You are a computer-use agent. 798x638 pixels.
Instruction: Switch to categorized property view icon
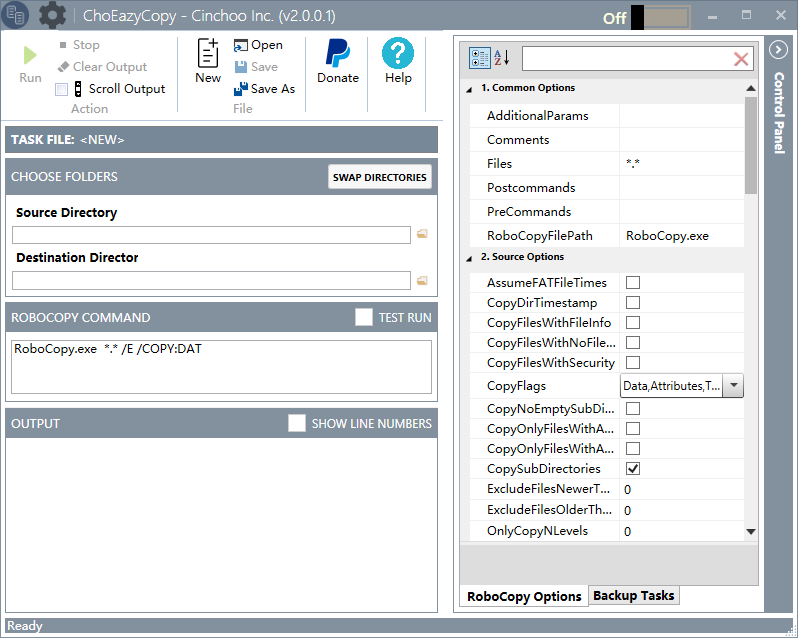coord(479,58)
